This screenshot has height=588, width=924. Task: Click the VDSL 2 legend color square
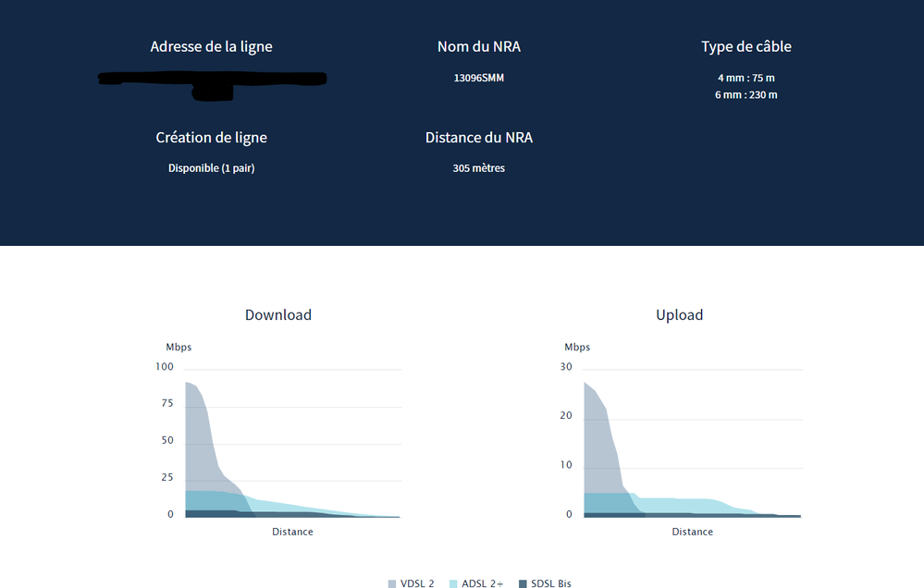(x=392, y=583)
